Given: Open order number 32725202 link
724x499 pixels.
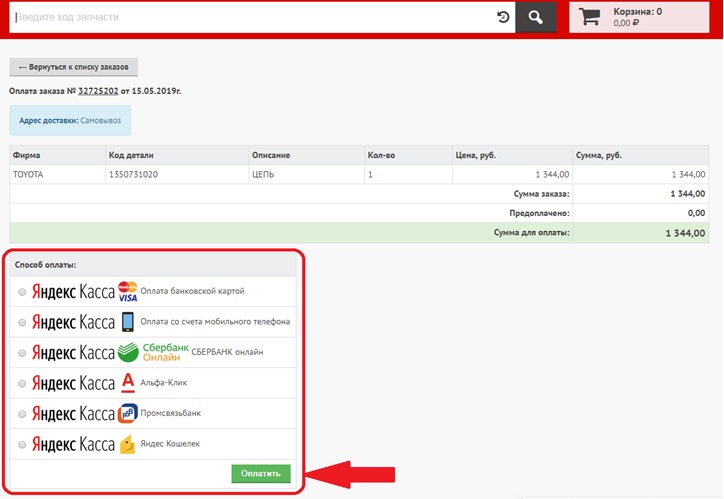Looking at the screenshot, I should coord(98,91).
